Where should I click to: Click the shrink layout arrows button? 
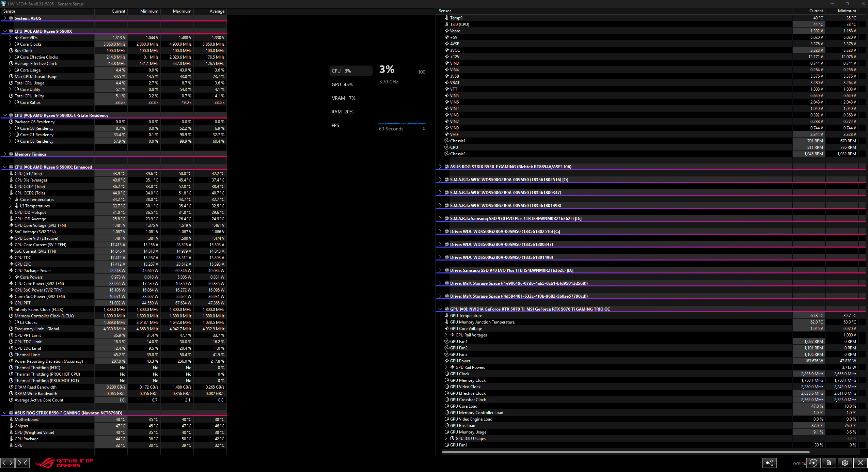22,462
